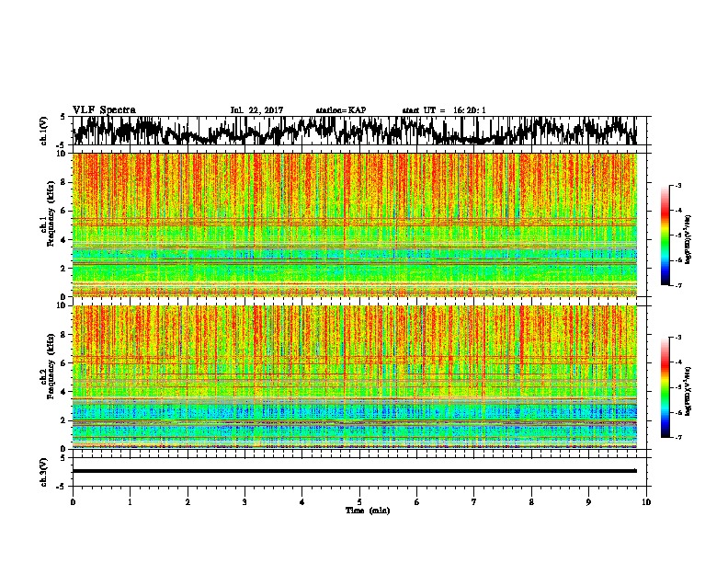Select the date text "Jul. 22, 2017"
Image resolution: width=728 pixels, height=563 pixels.
pos(256,110)
